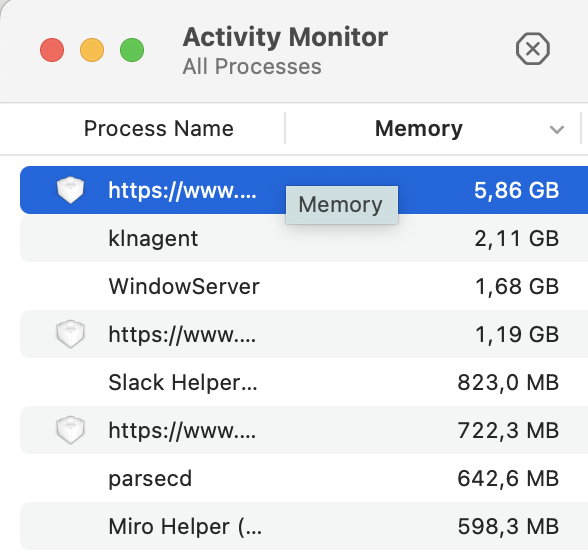Click shield icon of the 5,86 GB process
Image resolution: width=588 pixels, height=558 pixels.
tap(70, 190)
